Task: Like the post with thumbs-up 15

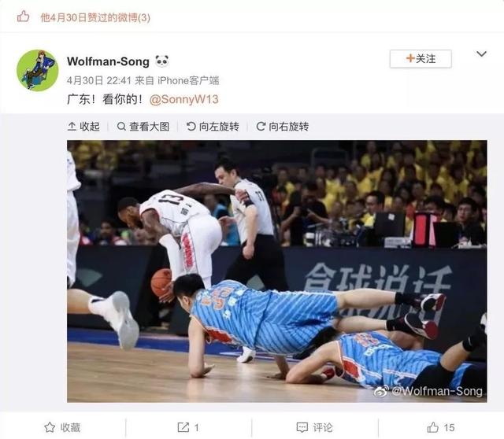Action: point(441,427)
